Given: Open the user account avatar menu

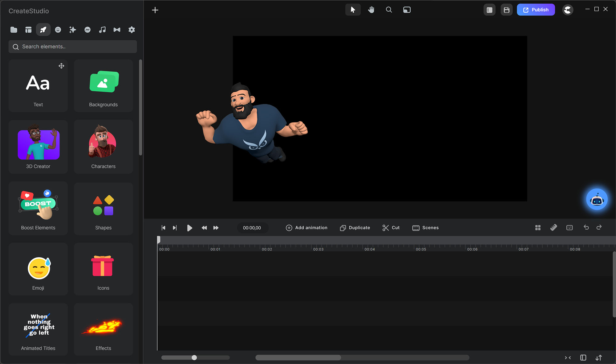Looking at the screenshot, I should tap(568, 10).
